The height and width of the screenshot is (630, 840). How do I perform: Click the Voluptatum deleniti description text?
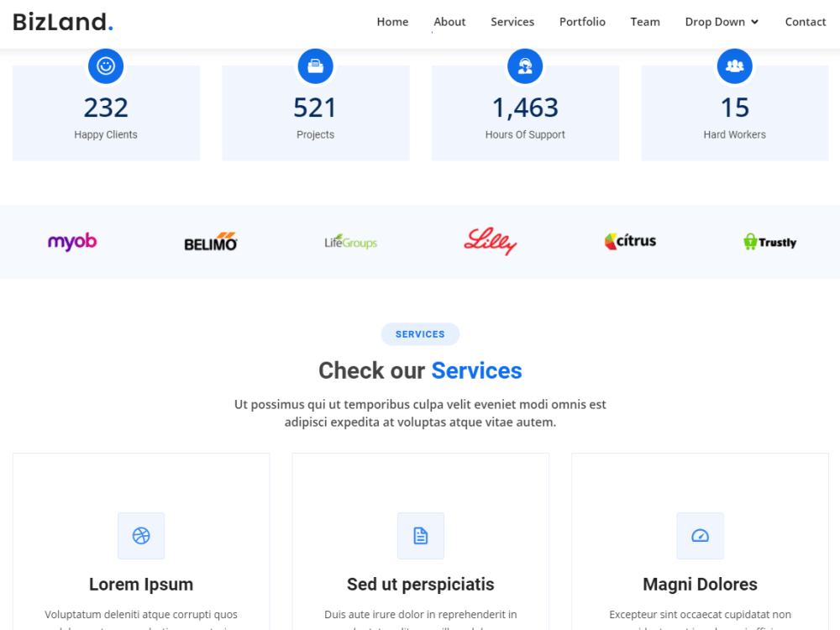[x=141, y=619]
